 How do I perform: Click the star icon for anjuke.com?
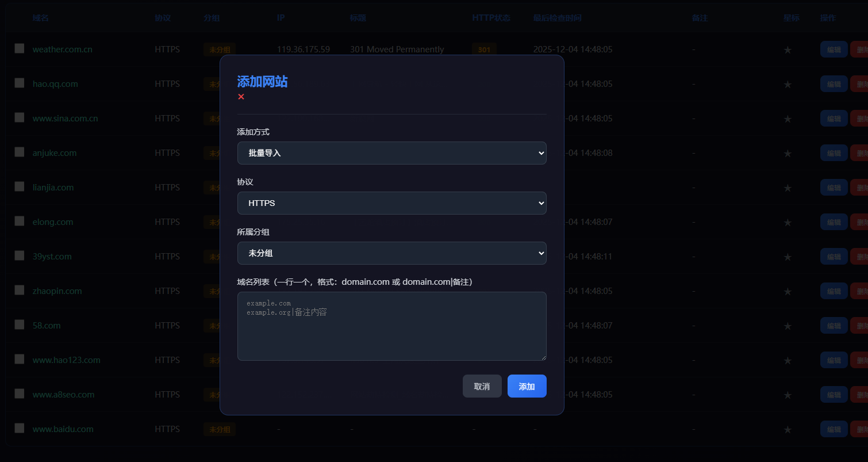pyautogui.click(x=788, y=154)
